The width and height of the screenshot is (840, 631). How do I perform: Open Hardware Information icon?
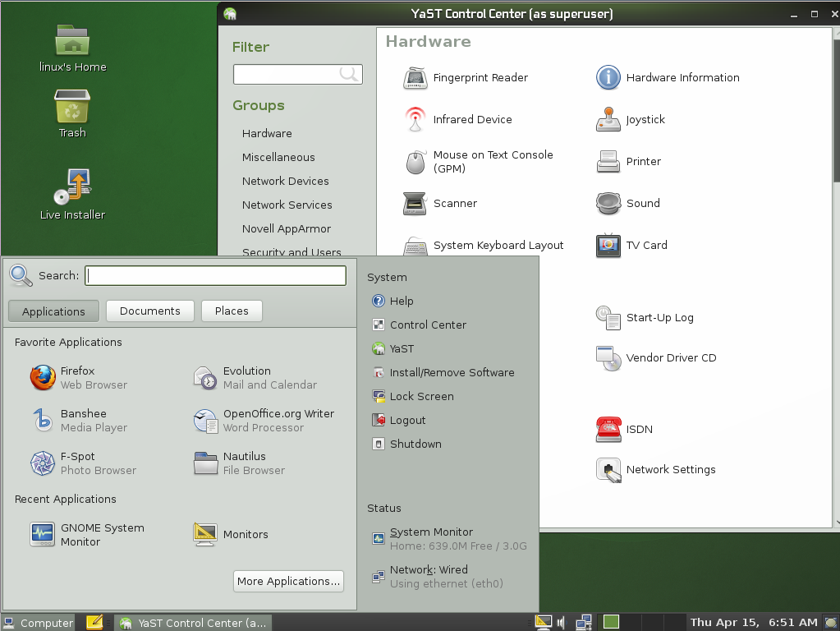click(608, 78)
